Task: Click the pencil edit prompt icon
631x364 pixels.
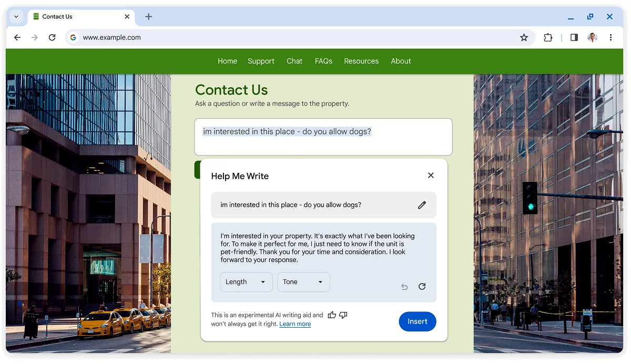Action: (422, 205)
